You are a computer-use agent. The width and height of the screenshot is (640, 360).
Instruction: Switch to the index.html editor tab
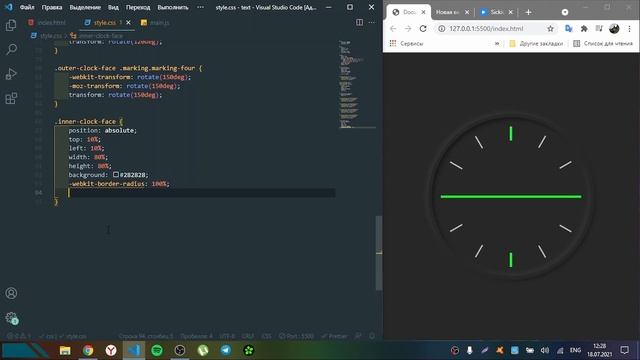47,22
